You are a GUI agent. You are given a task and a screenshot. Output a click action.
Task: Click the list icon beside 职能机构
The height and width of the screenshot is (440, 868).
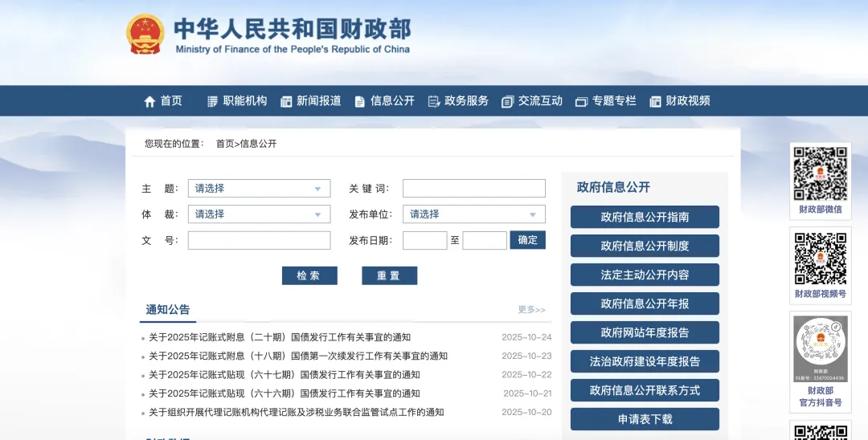[x=212, y=101]
